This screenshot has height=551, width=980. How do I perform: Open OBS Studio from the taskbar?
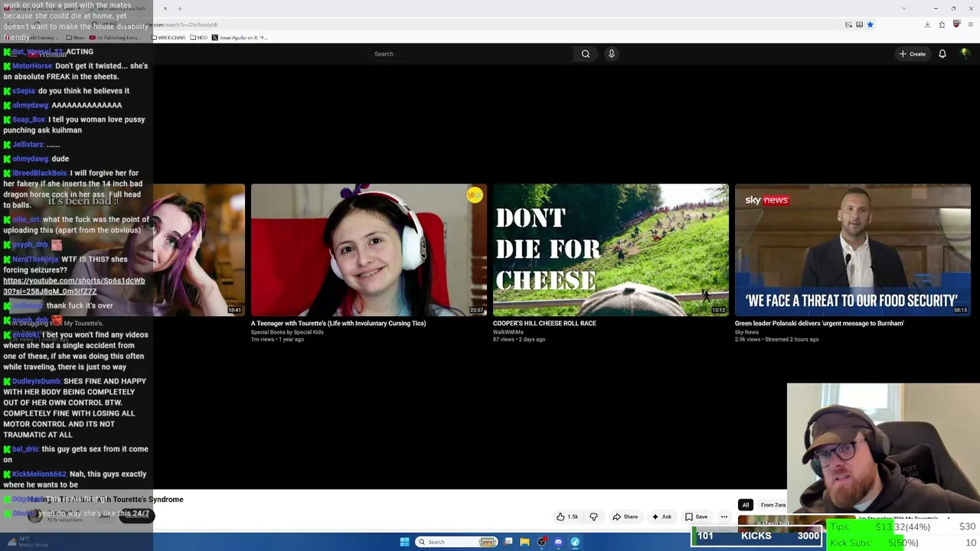[541, 542]
